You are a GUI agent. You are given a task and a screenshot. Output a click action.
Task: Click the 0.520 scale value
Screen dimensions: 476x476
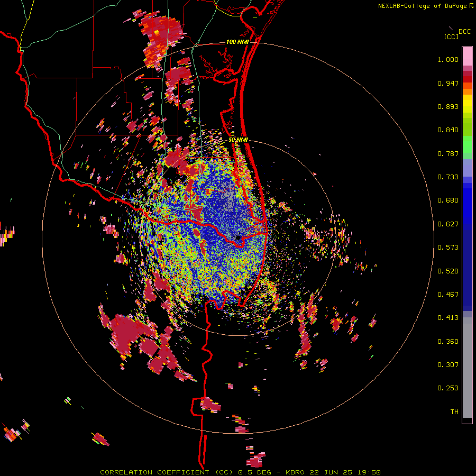tap(448, 271)
